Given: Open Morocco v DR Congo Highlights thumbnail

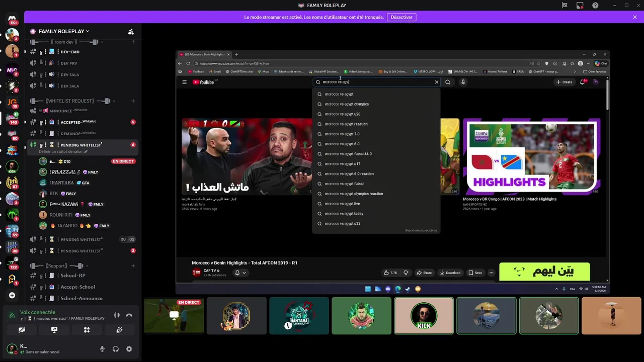Looking at the screenshot, I should (532, 156).
